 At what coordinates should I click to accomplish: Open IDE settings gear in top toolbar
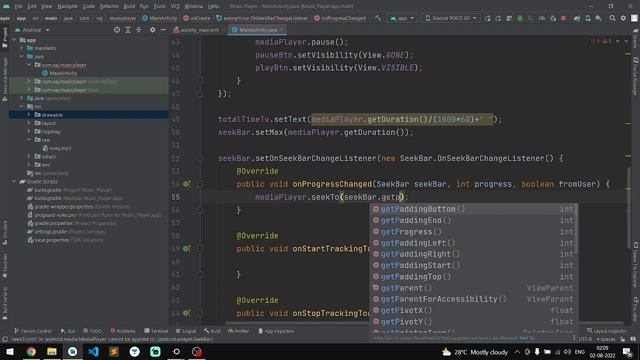[623, 18]
